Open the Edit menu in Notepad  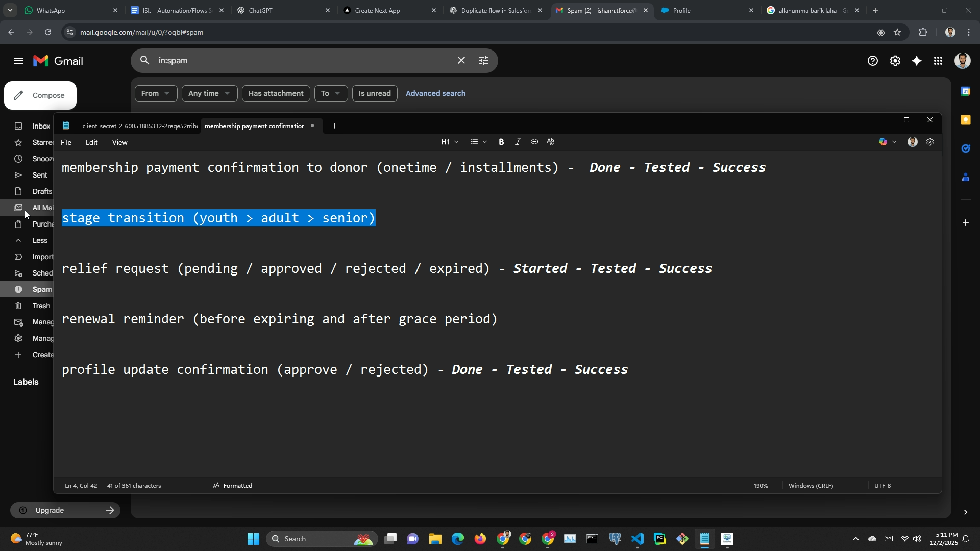(x=91, y=143)
